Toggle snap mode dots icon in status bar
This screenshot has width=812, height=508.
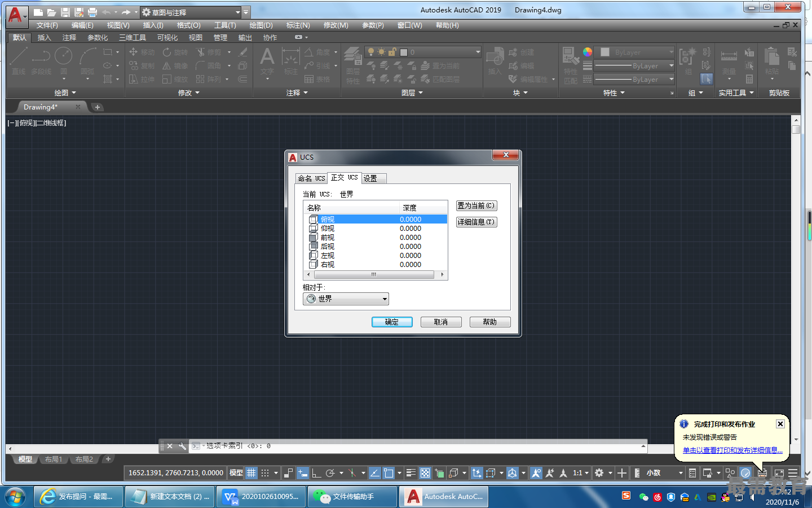coord(265,473)
